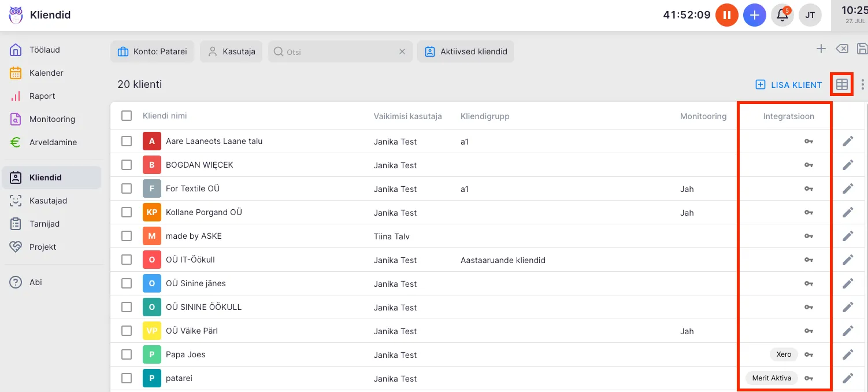Open Konto: Patarei filter dropdown
The height and width of the screenshot is (392, 868).
153,51
